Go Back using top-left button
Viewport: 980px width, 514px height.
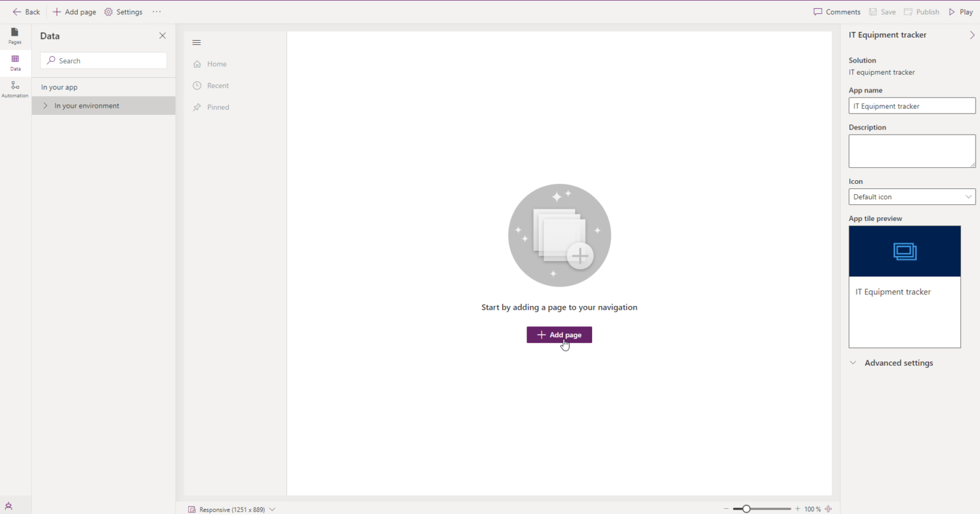click(26, 12)
